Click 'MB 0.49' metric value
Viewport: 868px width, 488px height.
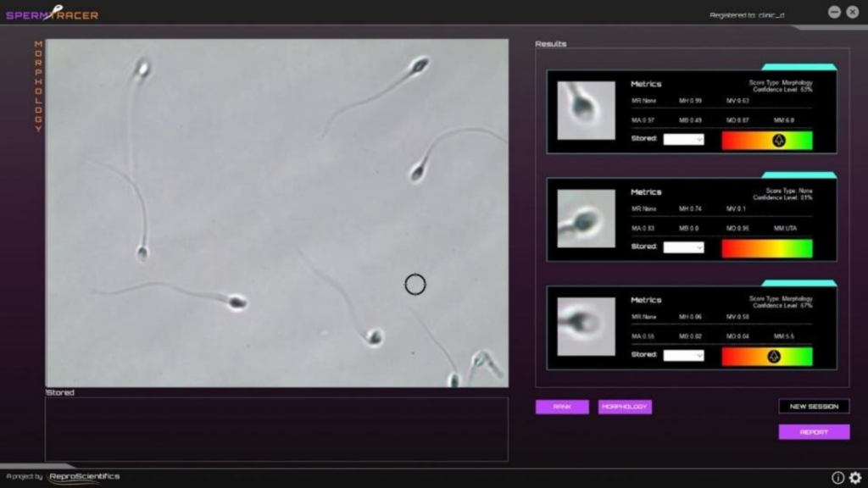(690, 120)
